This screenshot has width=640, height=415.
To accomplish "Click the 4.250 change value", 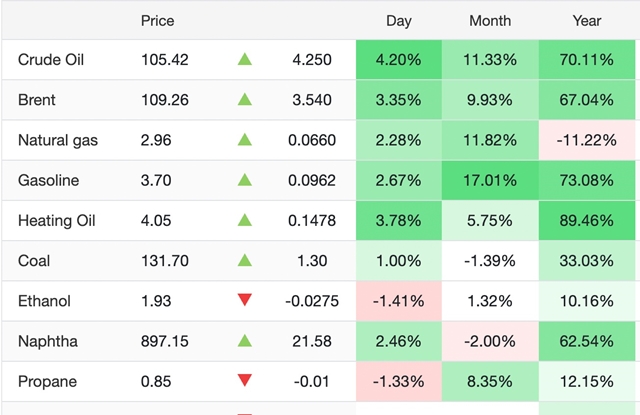I will tap(312, 60).
